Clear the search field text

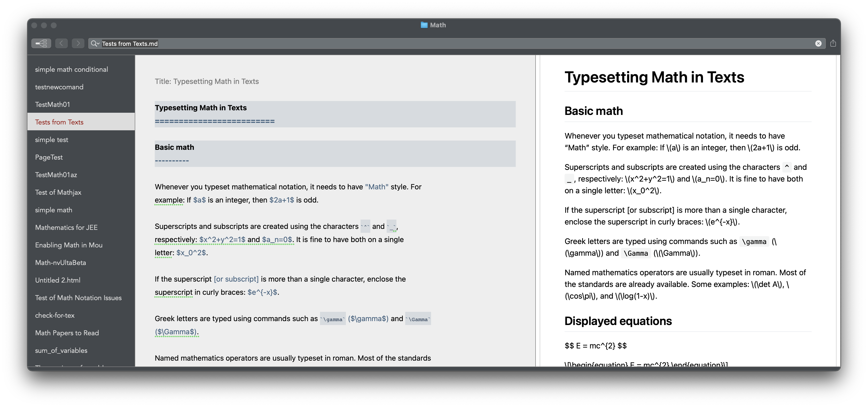pyautogui.click(x=818, y=43)
